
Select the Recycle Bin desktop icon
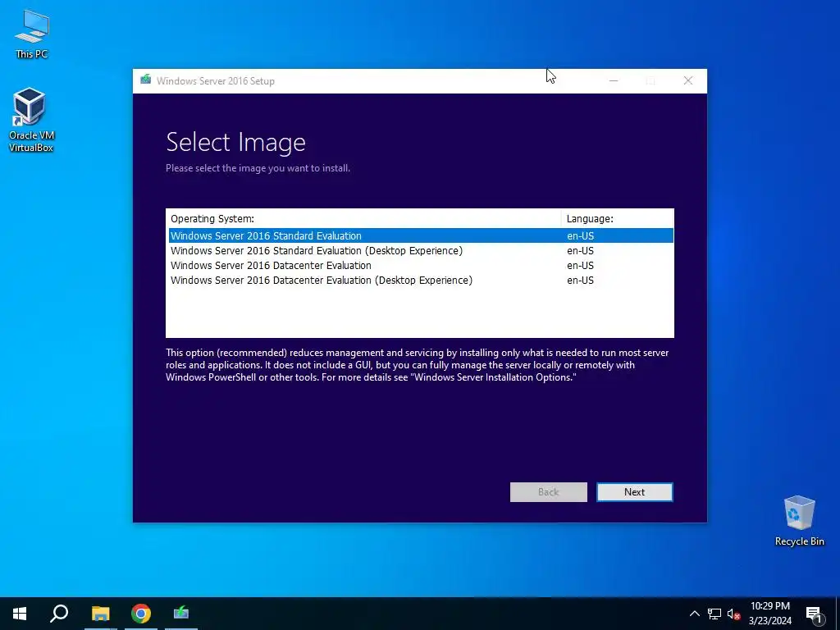[x=799, y=521]
